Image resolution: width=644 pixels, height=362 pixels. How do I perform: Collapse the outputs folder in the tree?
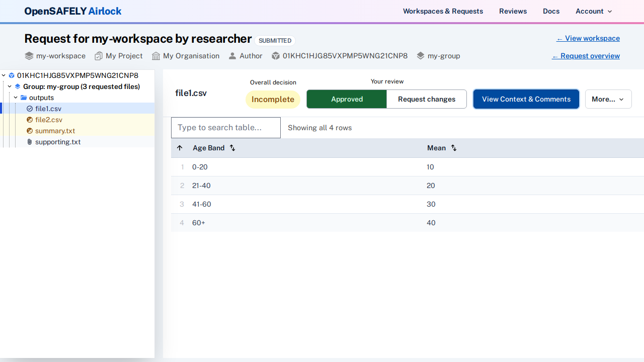coord(16,98)
